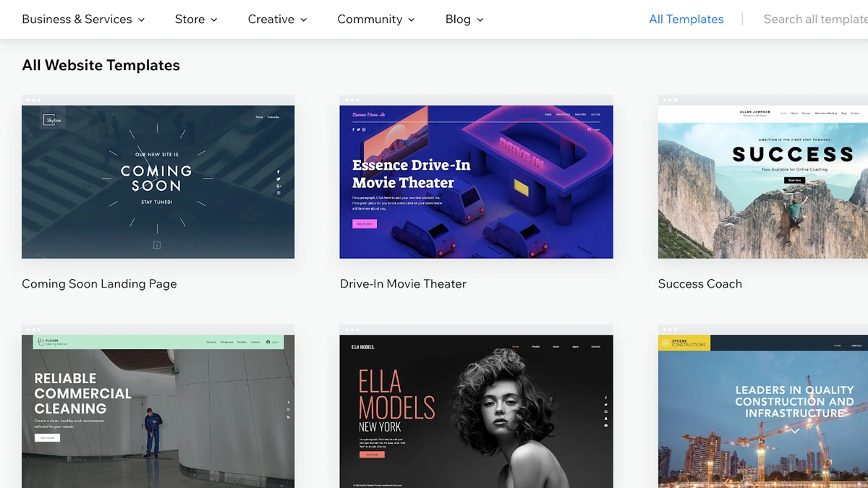Click the All Templates link

click(x=686, y=20)
